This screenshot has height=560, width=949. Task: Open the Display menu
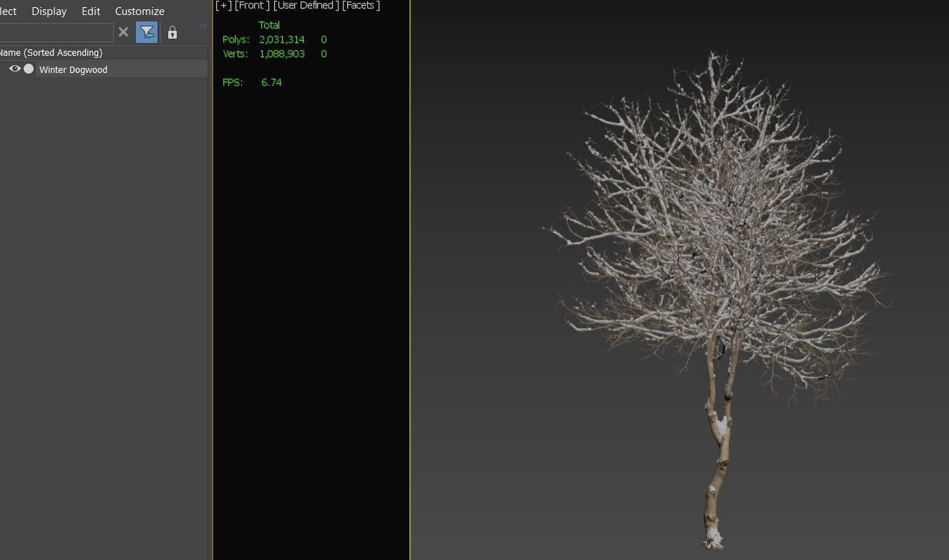pos(49,11)
